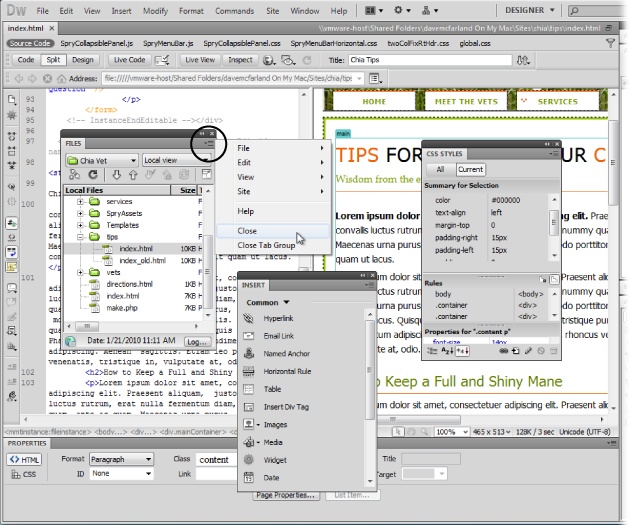Screen dimensions: 630x525
Task: Open Common category dropdown in Insert panel
Action: click(268, 302)
